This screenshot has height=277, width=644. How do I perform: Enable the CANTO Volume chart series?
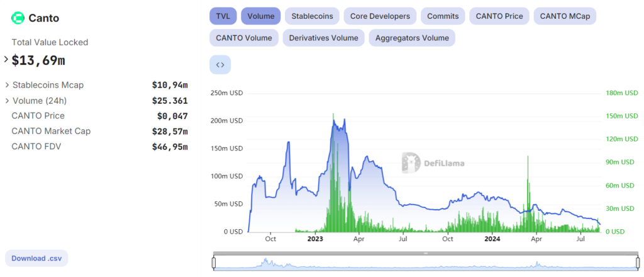coord(244,38)
